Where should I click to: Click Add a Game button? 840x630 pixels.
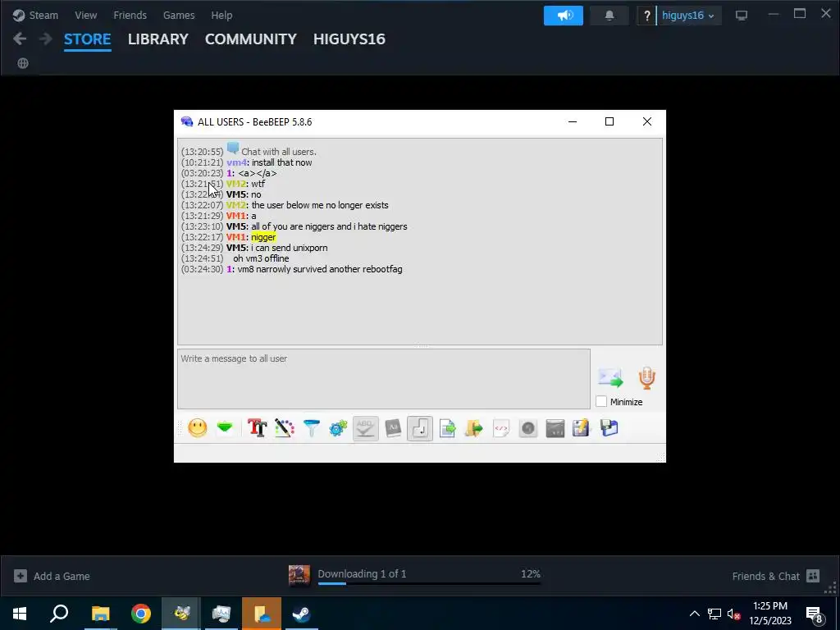pyautogui.click(x=52, y=576)
